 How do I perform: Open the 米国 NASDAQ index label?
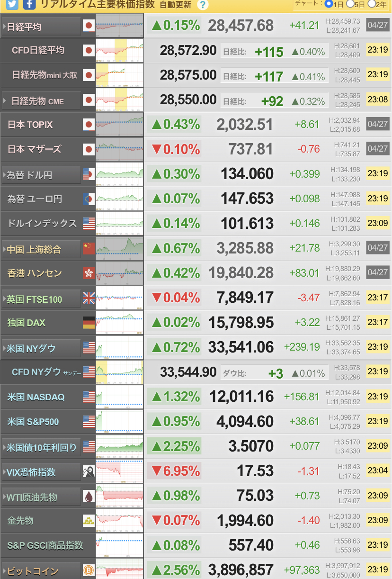click(36, 397)
